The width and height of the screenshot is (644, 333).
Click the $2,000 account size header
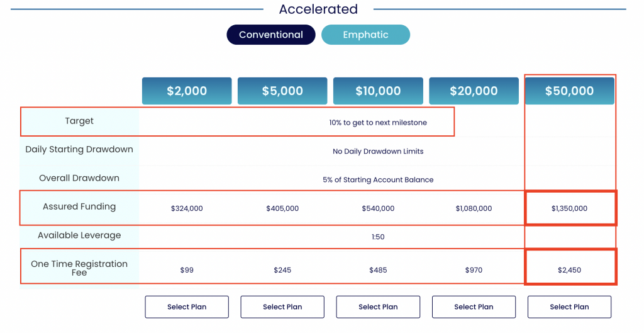(187, 91)
